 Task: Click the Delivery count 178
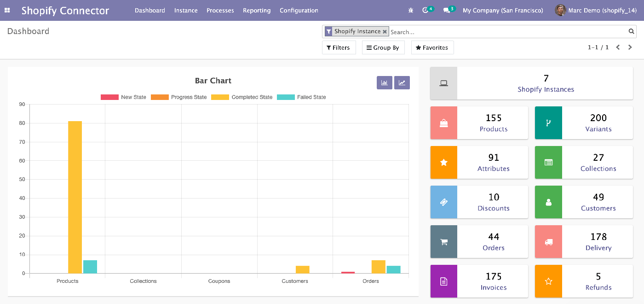(598, 237)
